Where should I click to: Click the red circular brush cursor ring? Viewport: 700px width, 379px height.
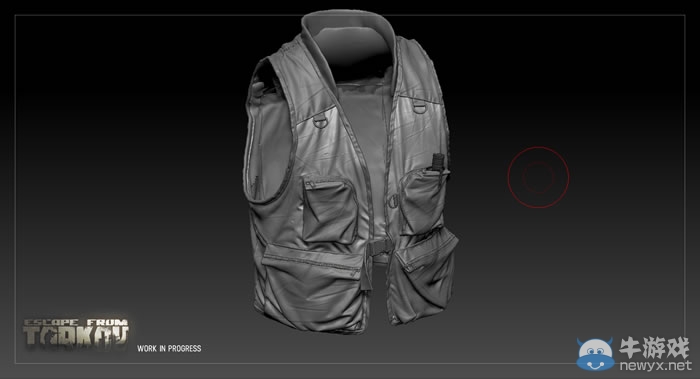pos(538,177)
